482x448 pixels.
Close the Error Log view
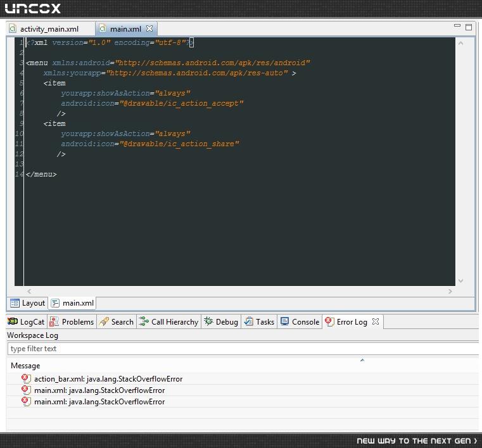pyautogui.click(x=376, y=321)
